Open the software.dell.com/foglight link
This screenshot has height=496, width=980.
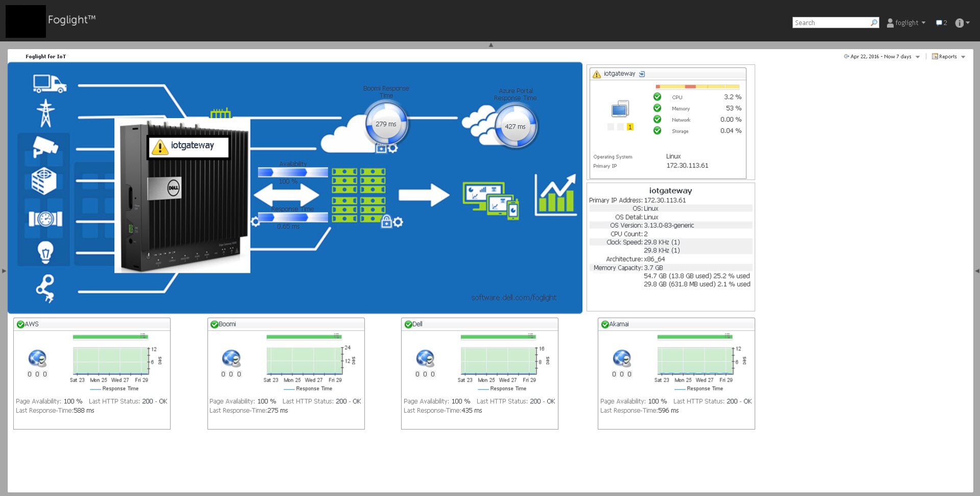click(513, 297)
